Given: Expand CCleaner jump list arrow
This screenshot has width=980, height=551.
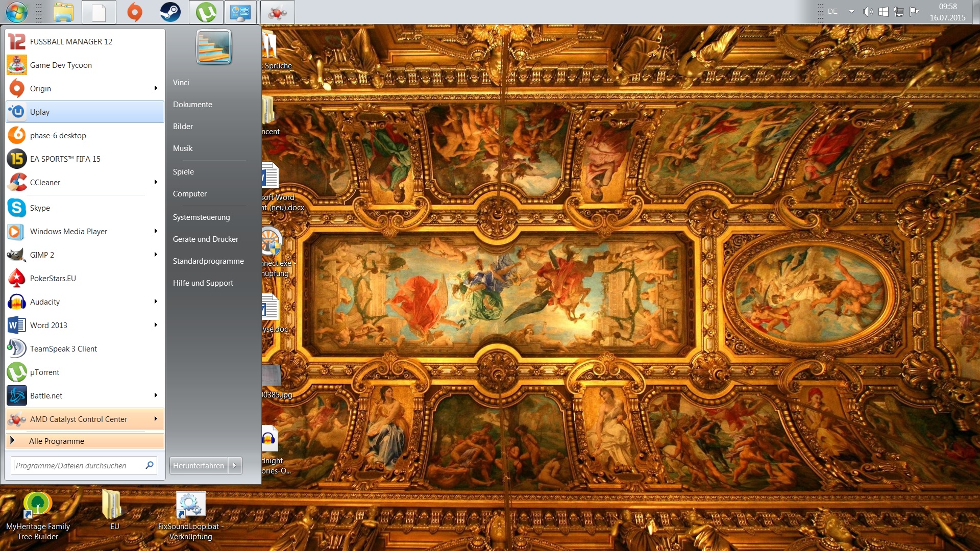Looking at the screenshot, I should coord(156,183).
